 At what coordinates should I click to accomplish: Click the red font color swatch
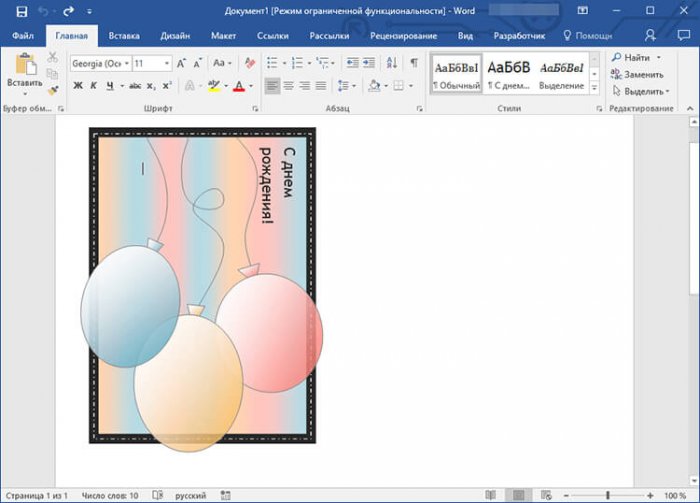238,87
